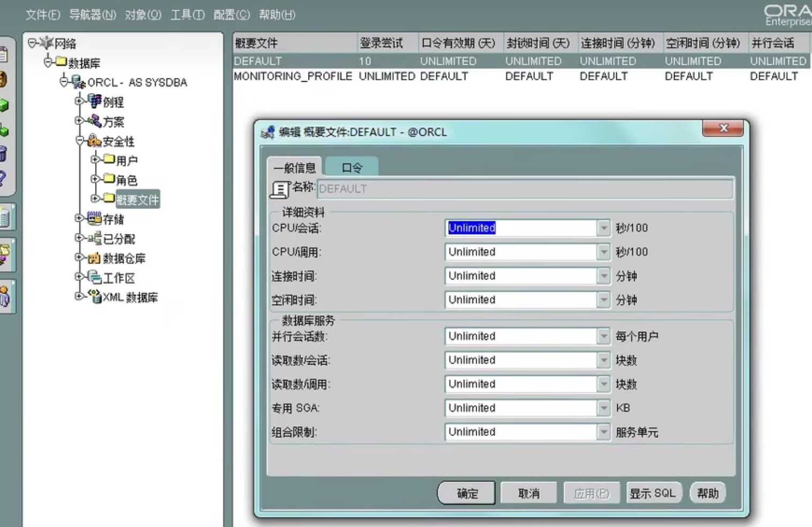This screenshot has width=812, height=527.
Task: Expand the 已分配 tree node
Action: 79,238
